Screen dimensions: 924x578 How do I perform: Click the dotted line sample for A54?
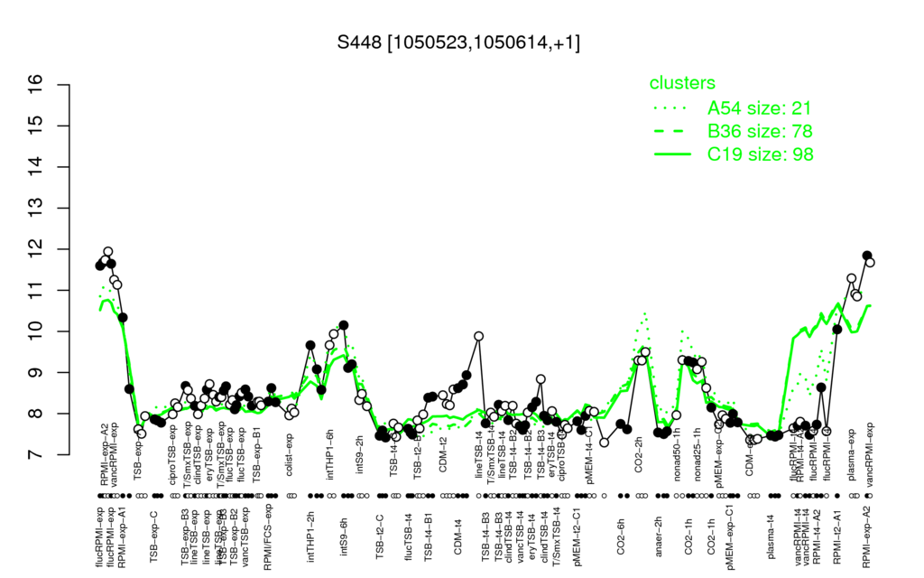pyautogui.click(x=671, y=108)
